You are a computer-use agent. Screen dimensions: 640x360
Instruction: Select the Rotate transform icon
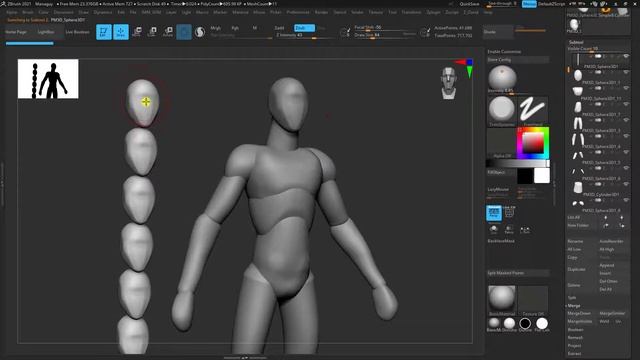point(168,32)
